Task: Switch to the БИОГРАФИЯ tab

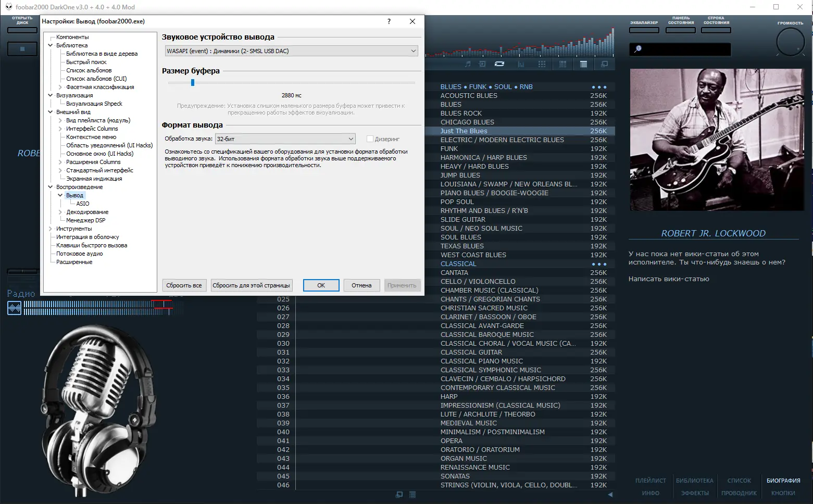Action: tap(783, 480)
